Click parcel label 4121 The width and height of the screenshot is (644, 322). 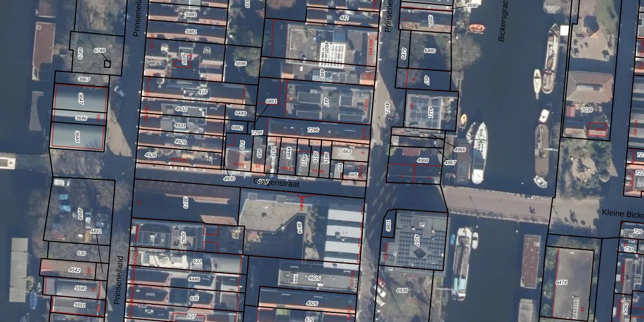click(430, 113)
